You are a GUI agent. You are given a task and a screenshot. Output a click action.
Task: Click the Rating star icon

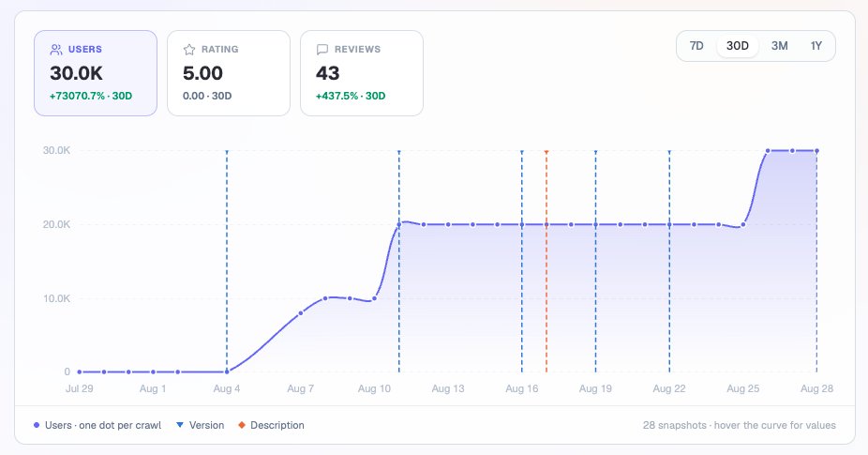pos(189,50)
